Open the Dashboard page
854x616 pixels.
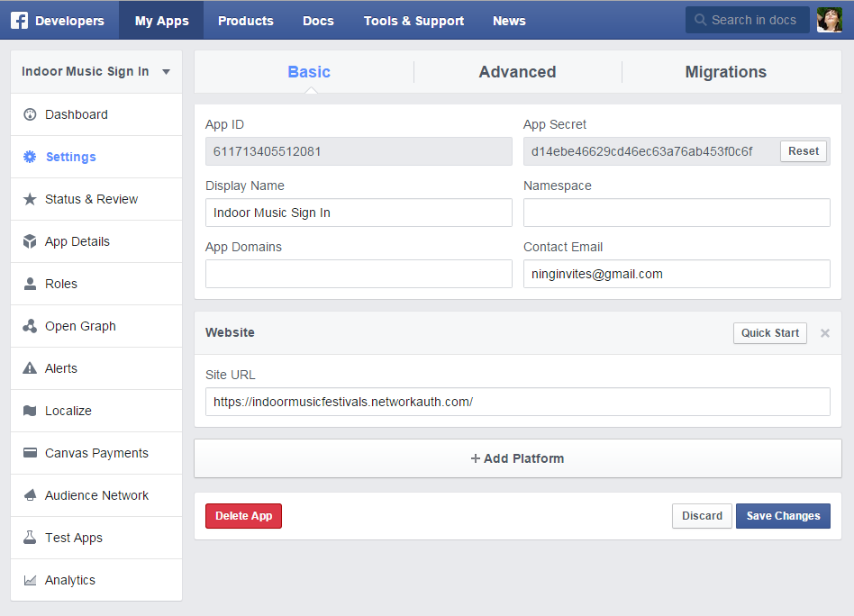[x=96, y=114]
